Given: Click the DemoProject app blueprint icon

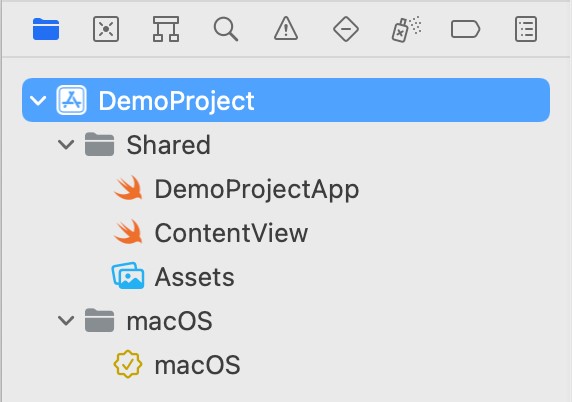Looking at the screenshot, I should tap(72, 100).
